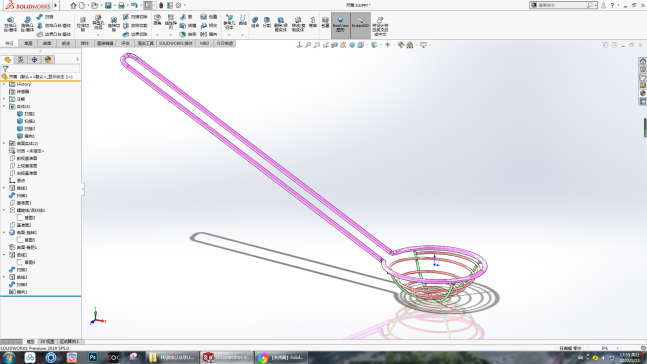Open the Hole Wizard tool
Viewport: 647px width, 364px height.
pyautogui.click(x=98, y=23)
